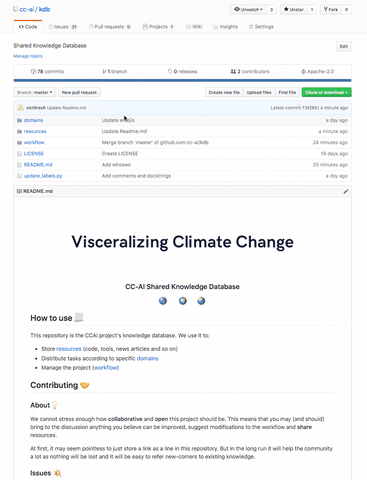The image size is (367, 480).
Task: Click the repository book icon beside cc-ai
Action: tap(15, 9)
